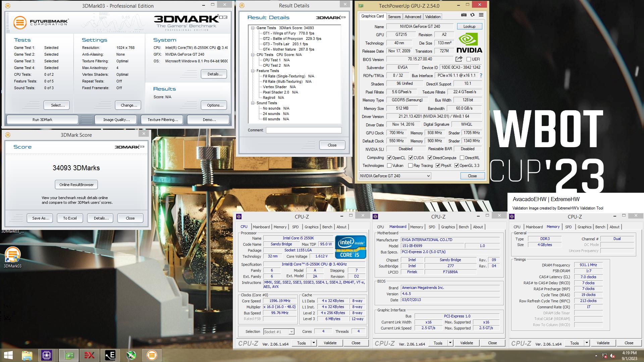Toggle the UEFI checkbox in GPU-Z
This screenshot has height=362, width=644.
tap(469, 59)
